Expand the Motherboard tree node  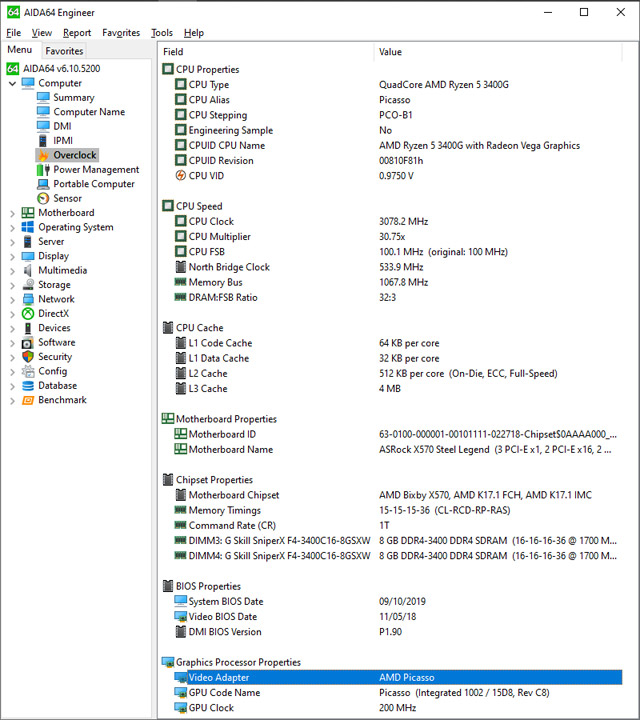(x=12, y=213)
